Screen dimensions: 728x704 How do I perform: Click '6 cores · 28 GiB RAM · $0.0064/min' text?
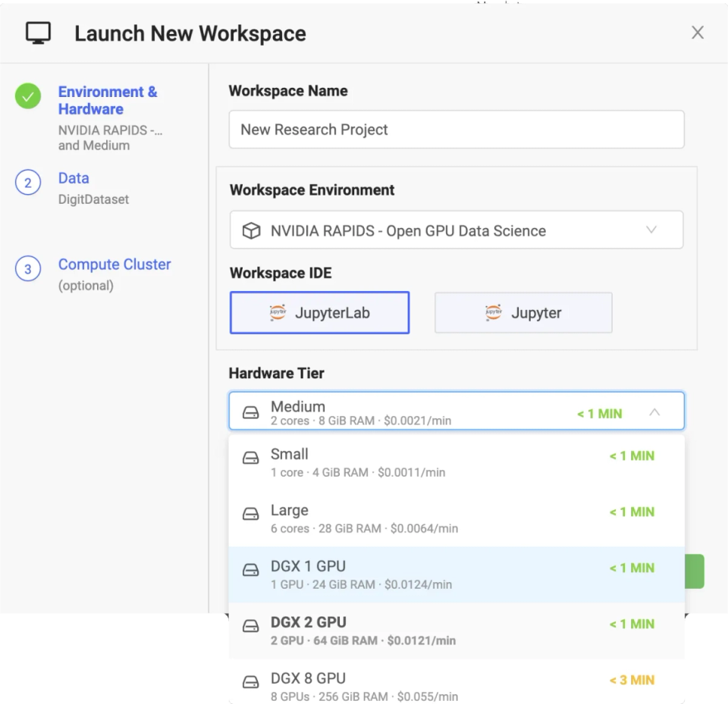[x=365, y=529]
